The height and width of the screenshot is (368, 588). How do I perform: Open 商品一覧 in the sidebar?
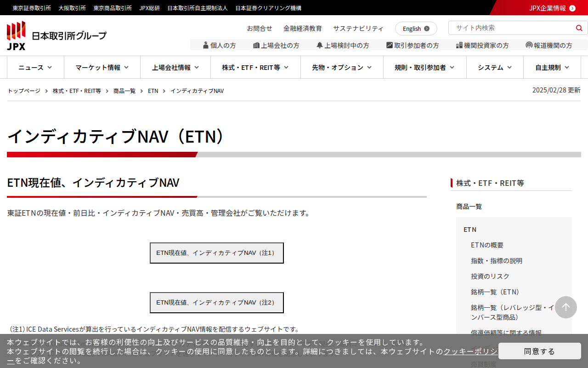469,207
